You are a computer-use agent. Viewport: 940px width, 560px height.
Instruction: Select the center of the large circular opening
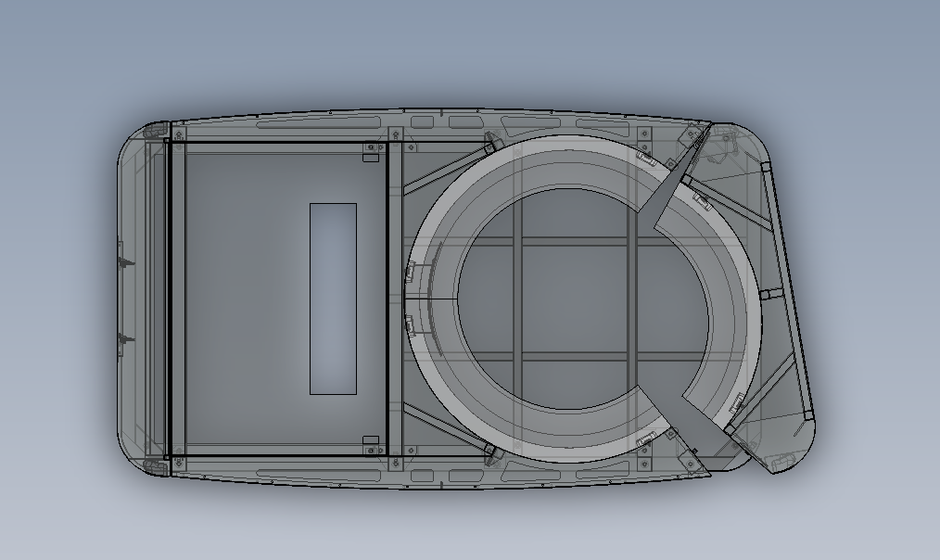tap(582, 299)
